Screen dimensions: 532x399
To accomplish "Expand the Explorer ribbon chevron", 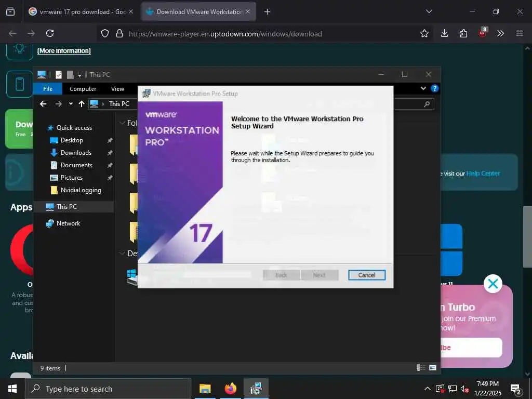I will 423,88.
